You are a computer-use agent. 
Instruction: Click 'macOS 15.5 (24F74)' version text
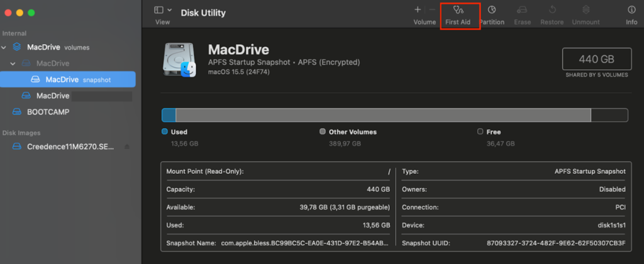(238, 72)
